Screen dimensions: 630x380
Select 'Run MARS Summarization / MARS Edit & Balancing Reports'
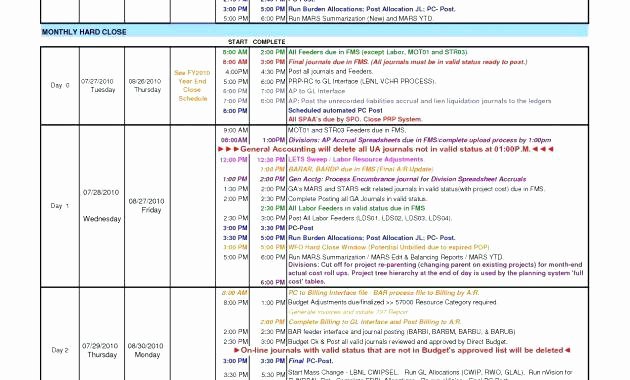(x=396, y=257)
